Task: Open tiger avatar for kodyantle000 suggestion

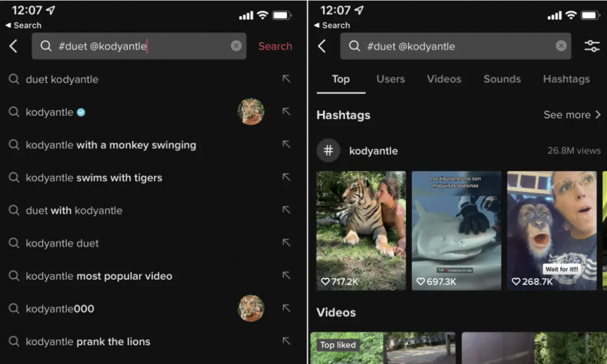Action: 251,308
